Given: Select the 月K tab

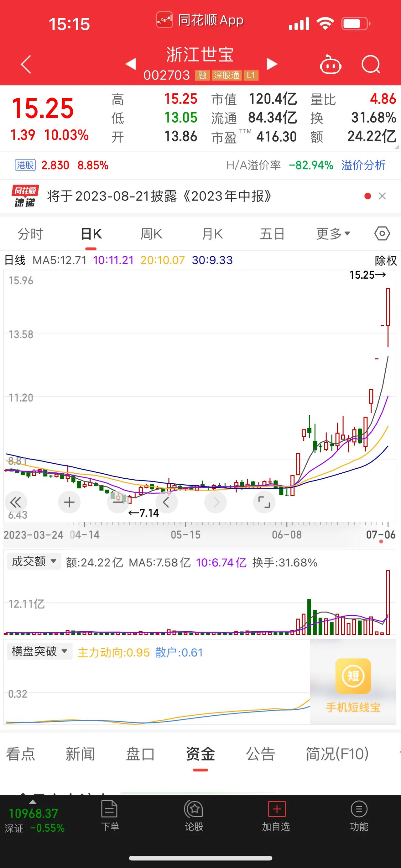Looking at the screenshot, I should pos(212,234).
